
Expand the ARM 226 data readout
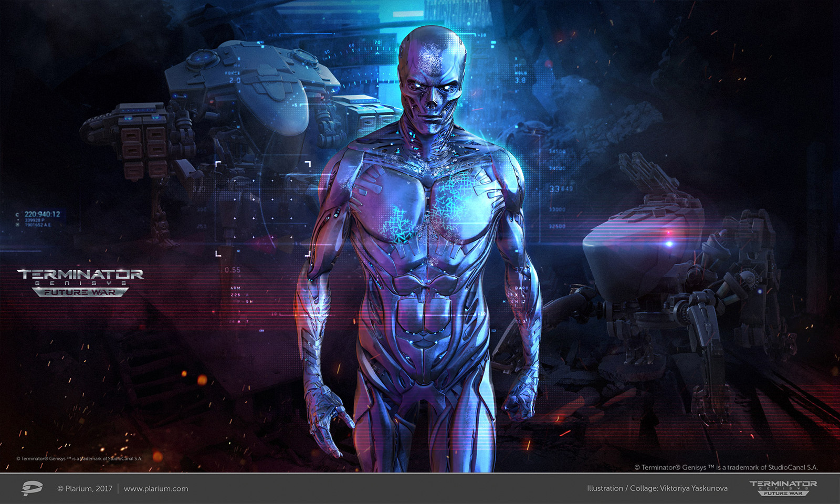coord(236,291)
